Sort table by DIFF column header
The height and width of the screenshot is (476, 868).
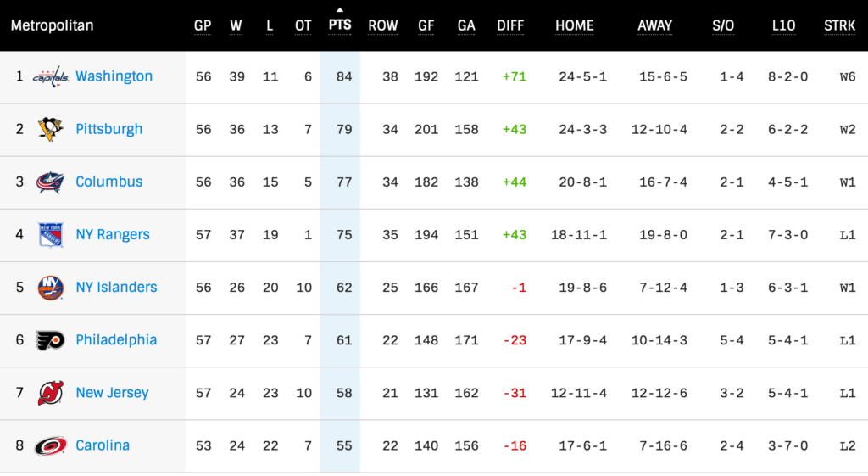pos(510,25)
